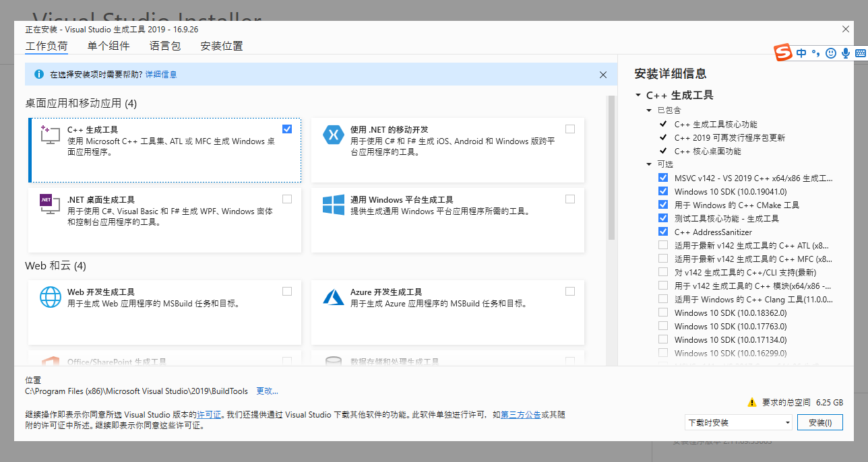
Task: Click the Azure 开发生成工具 logo icon
Action: [x=334, y=297]
